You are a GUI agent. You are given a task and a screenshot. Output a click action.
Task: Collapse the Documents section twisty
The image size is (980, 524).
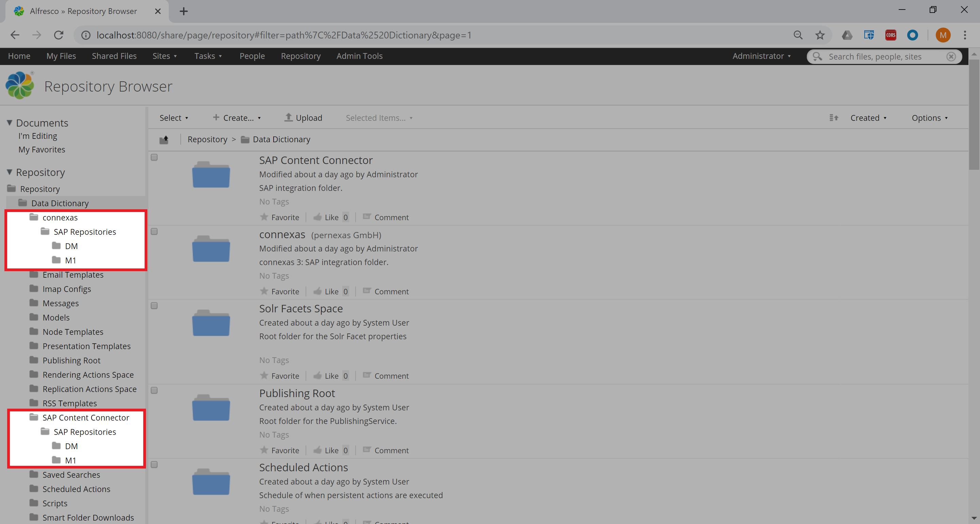pyautogui.click(x=10, y=122)
